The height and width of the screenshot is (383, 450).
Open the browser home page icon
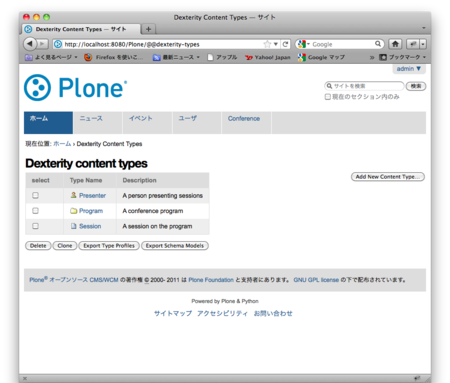click(395, 44)
